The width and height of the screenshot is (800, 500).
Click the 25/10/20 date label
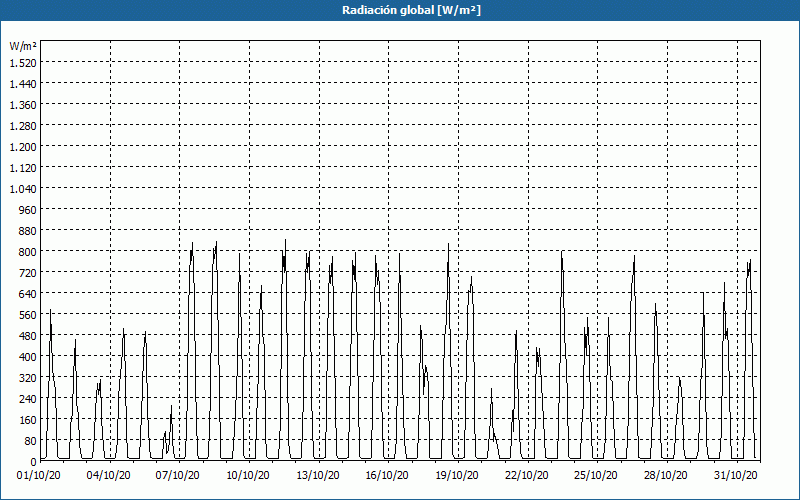coord(596,476)
